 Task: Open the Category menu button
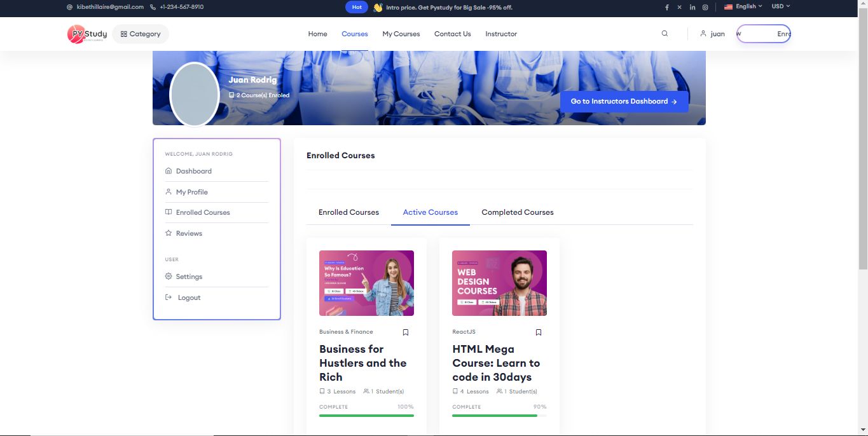click(x=141, y=34)
